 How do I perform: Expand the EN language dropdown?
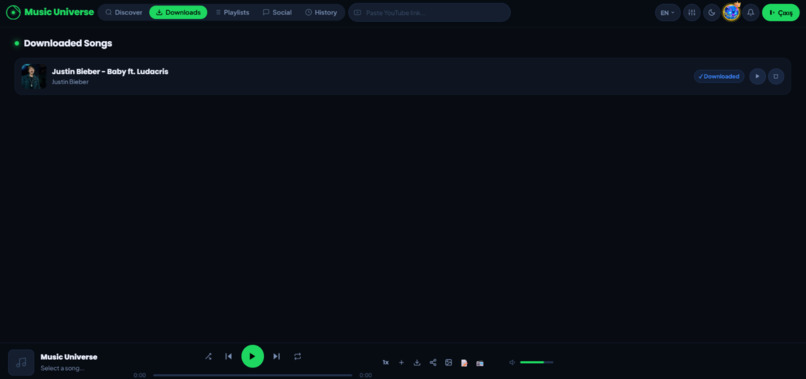[x=668, y=13]
